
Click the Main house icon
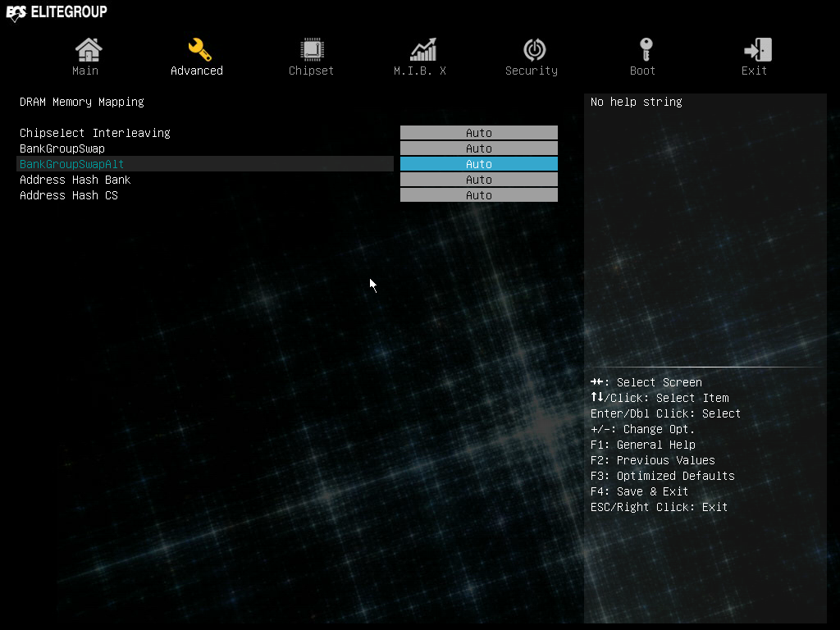tap(89, 50)
